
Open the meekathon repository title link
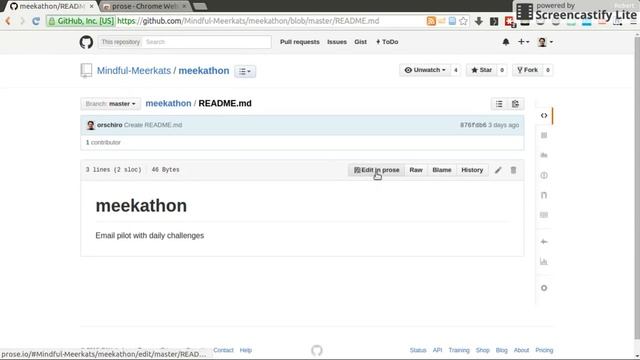(x=204, y=71)
